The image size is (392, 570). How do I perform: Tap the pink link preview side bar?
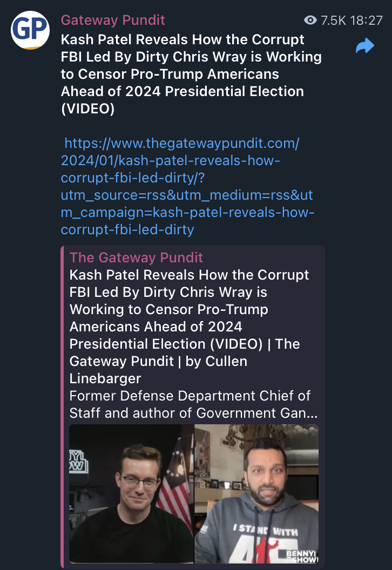click(62, 407)
